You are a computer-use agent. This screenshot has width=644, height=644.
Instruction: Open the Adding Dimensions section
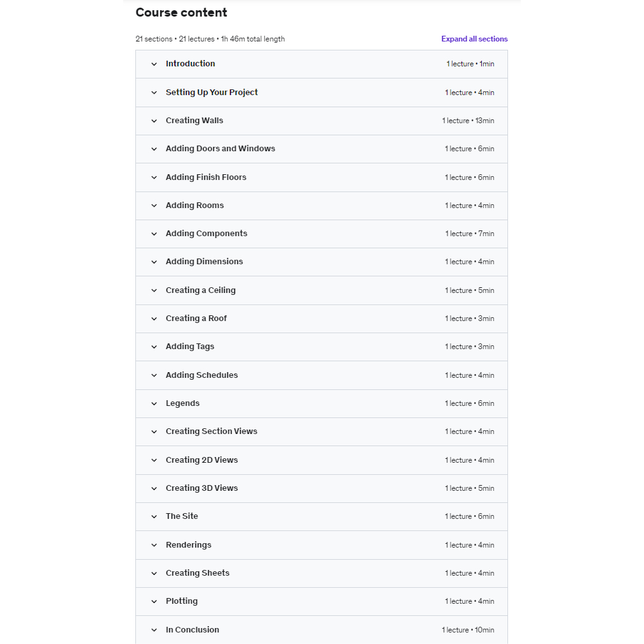click(204, 262)
